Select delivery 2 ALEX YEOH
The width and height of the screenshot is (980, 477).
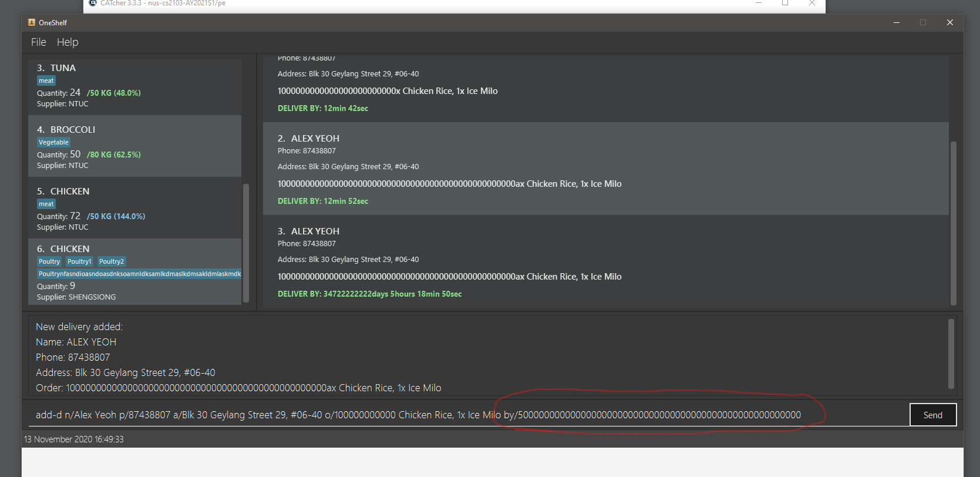[605, 169]
